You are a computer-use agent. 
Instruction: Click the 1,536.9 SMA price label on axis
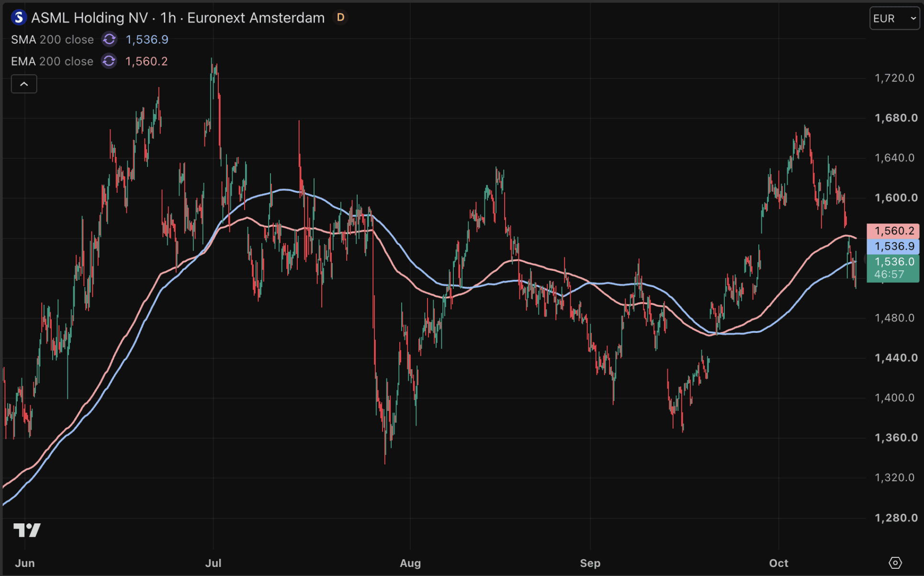pyautogui.click(x=893, y=246)
